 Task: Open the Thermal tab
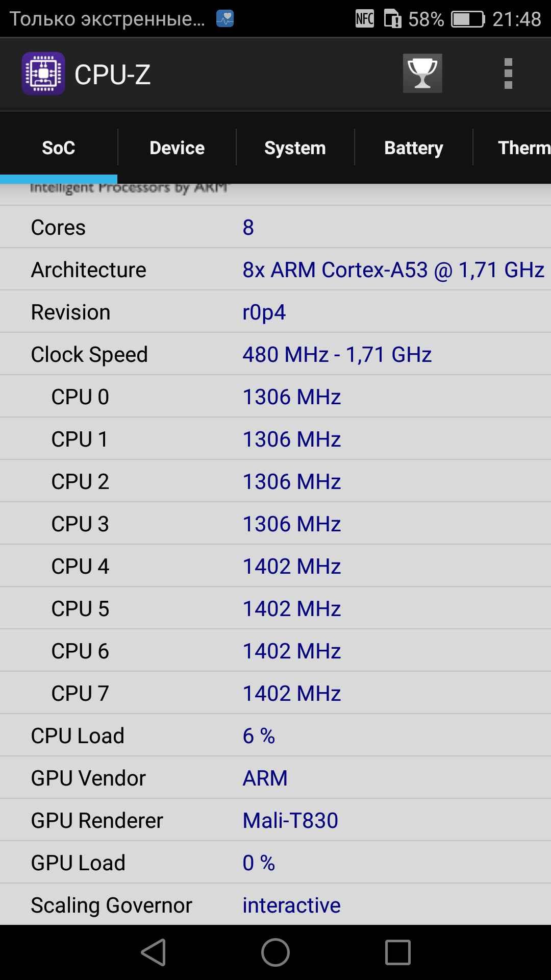(523, 148)
